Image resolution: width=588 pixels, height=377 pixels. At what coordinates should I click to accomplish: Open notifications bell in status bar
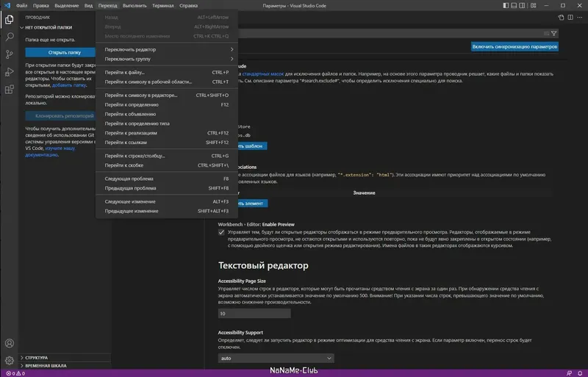580,373
